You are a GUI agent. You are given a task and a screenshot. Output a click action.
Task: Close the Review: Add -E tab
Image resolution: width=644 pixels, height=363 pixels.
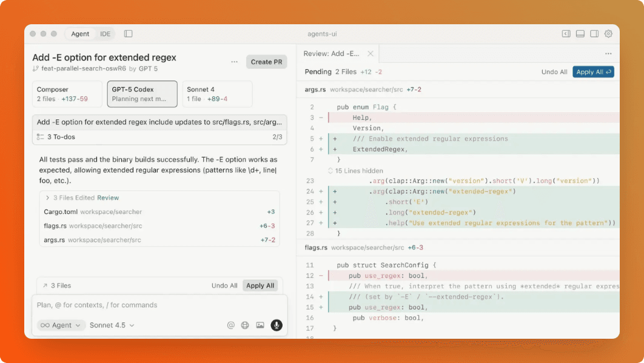[371, 53]
